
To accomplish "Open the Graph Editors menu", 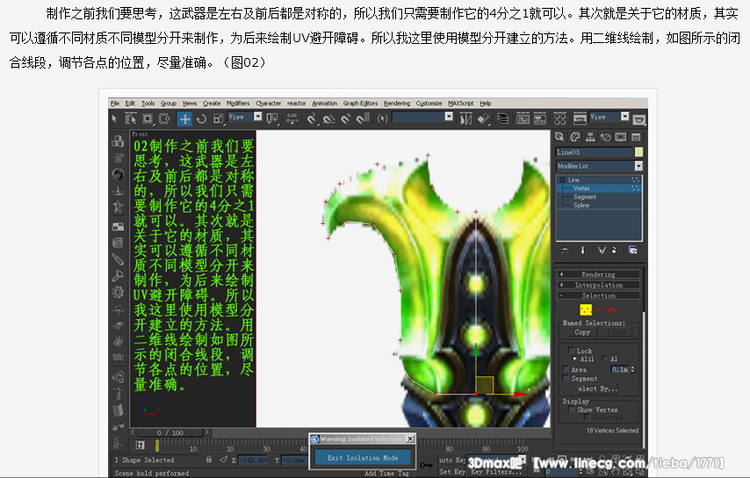I will [360, 103].
